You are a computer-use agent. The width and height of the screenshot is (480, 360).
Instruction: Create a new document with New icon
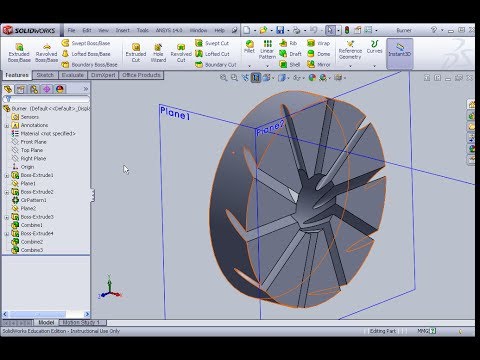[247, 30]
